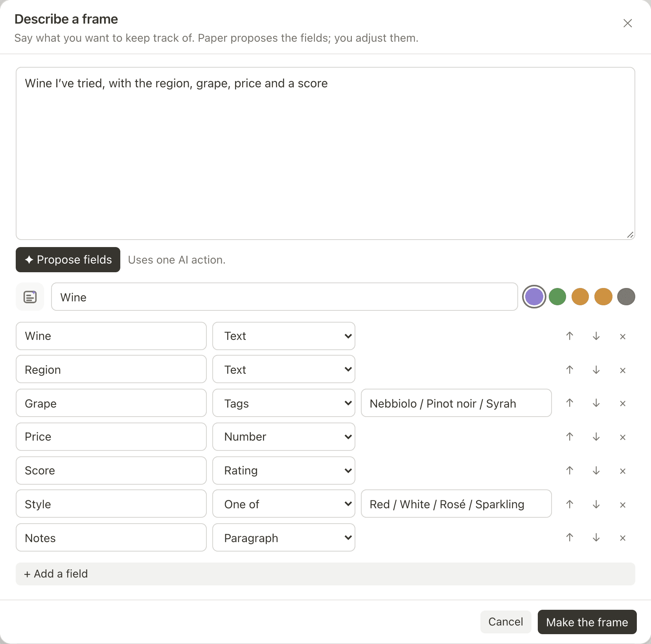Screen dimensions: 651x644
Task: Click Make the frame button
Action: (x=587, y=622)
